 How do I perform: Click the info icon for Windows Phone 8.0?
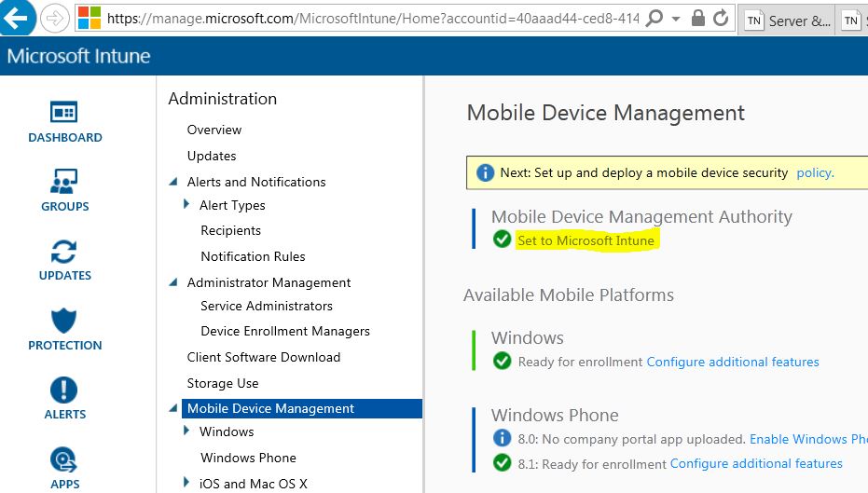(x=503, y=438)
